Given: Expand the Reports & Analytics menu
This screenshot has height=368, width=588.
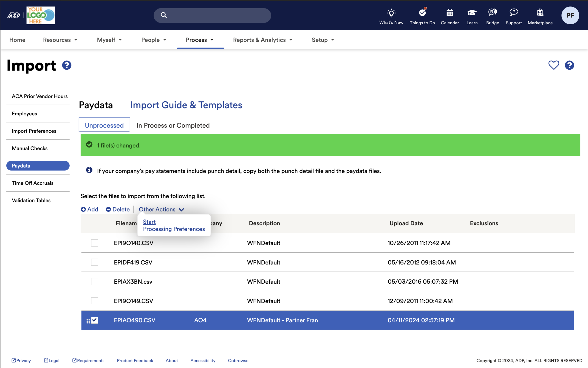Looking at the screenshot, I should (263, 40).
